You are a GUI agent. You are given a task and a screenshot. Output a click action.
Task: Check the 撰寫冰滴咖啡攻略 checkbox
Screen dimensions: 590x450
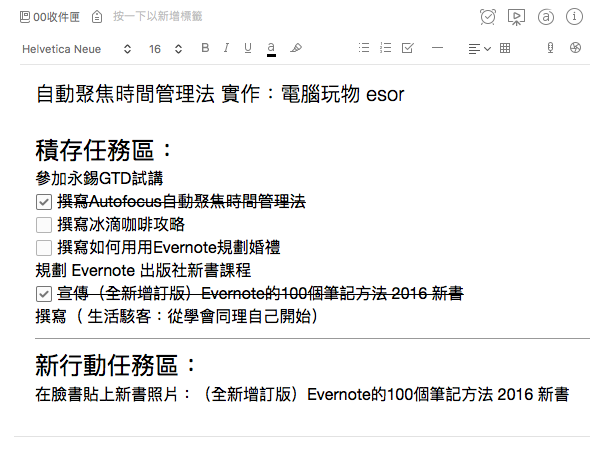tap(44, 225)
